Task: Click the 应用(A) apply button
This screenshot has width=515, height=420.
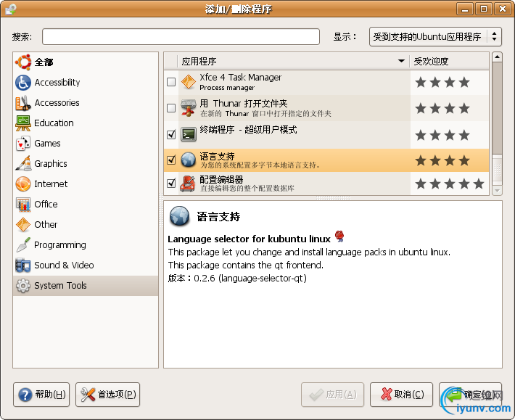Action: (332, 395)
